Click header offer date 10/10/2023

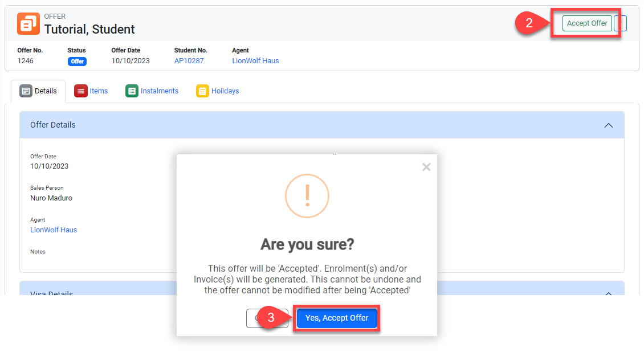[x=131, y=61]
